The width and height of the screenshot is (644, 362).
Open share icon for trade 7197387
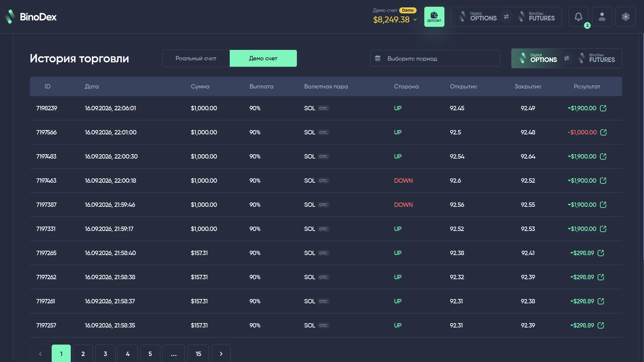coord(603,205)
